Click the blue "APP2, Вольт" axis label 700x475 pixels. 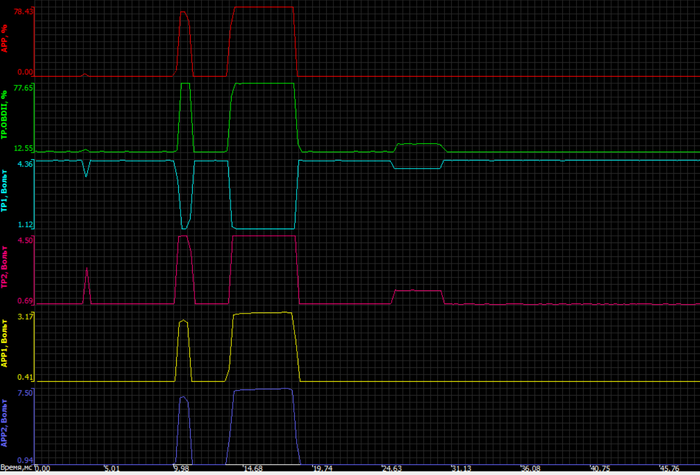[5, 423]
